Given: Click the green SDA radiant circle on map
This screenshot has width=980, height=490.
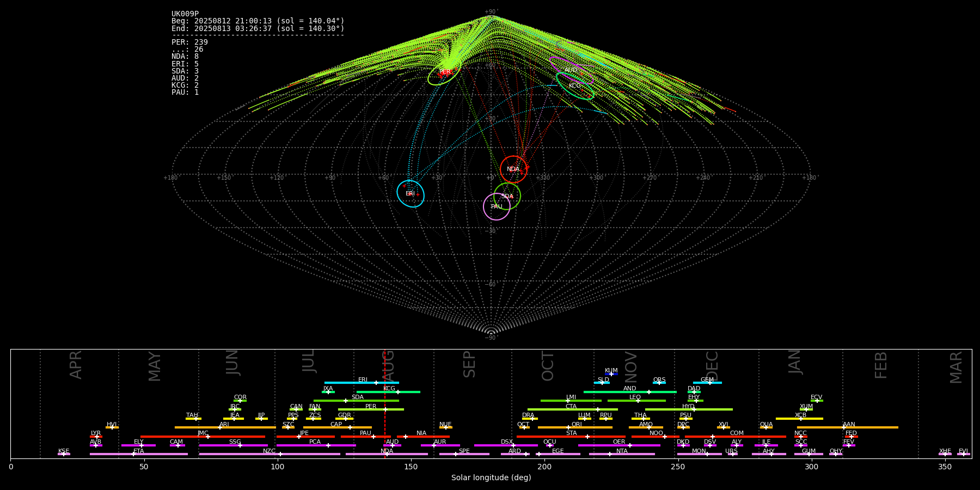Looking at the screenshot, I should pos(507,196).
